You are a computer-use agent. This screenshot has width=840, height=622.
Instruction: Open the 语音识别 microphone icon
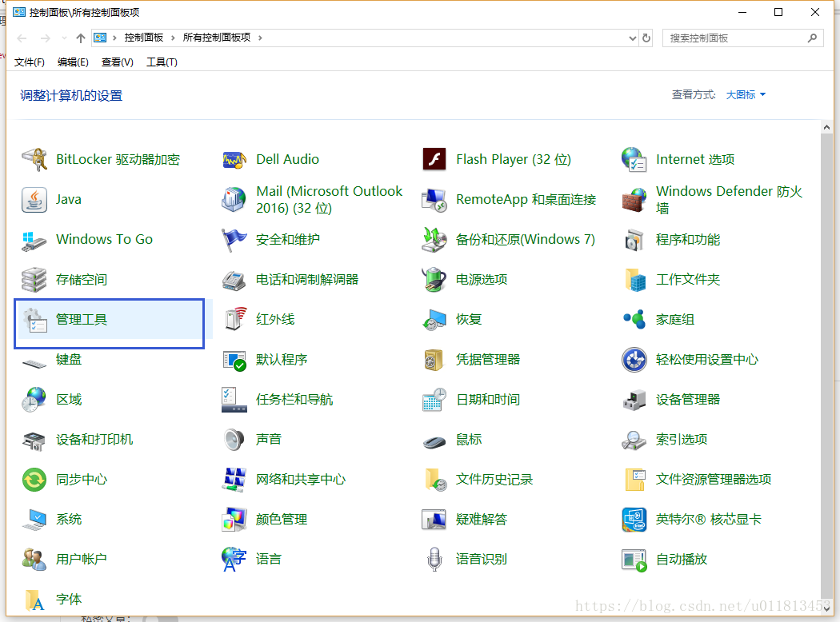click(x=434, y=560)
